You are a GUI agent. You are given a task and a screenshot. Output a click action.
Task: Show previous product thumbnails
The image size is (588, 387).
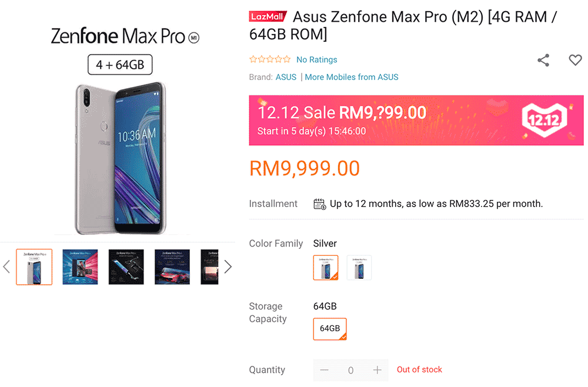click(x=6, y=267)
